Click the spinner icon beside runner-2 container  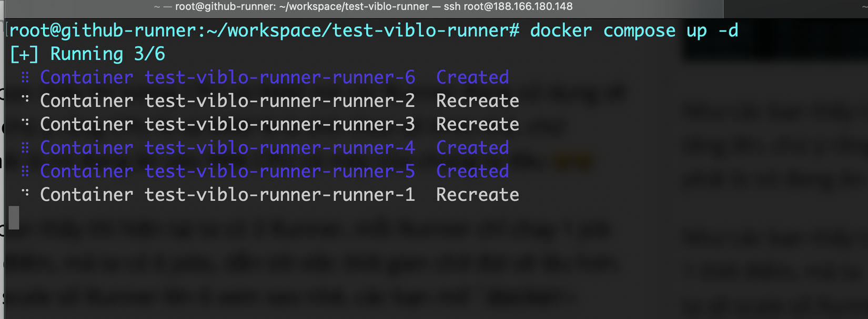point(25,98)
